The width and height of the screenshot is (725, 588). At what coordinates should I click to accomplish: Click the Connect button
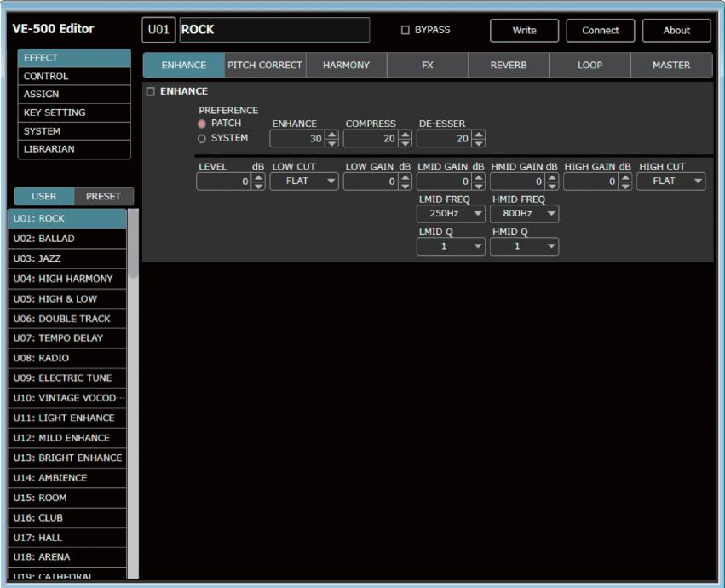[600, 31]
